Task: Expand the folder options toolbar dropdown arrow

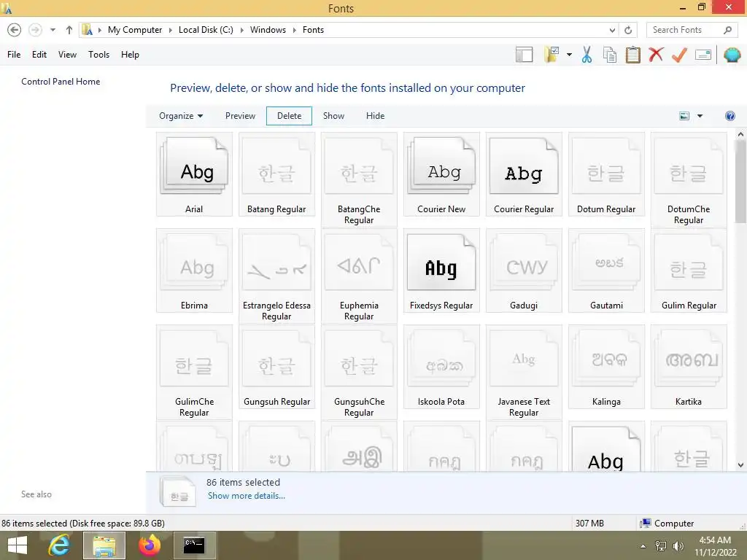Action: coord(569,55)
